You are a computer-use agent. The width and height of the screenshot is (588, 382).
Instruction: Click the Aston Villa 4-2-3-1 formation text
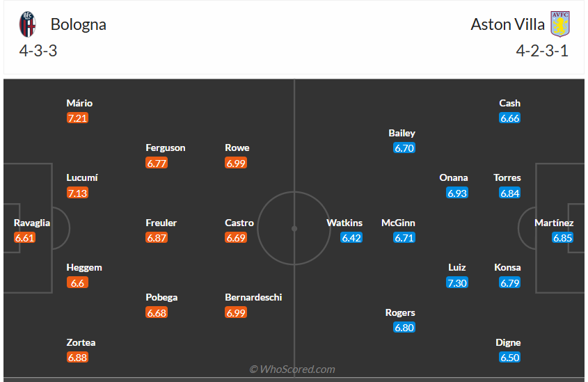click(542, 51)
